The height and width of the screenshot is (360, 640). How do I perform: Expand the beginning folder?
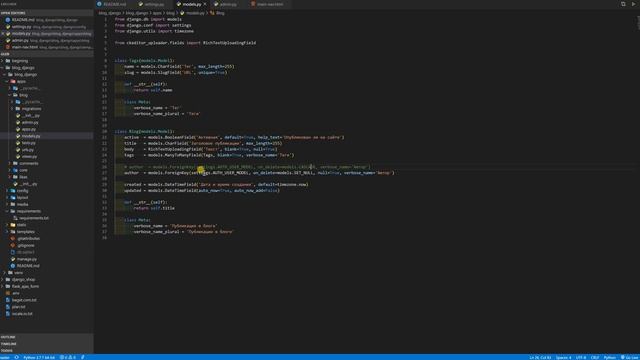click(47, 61)
